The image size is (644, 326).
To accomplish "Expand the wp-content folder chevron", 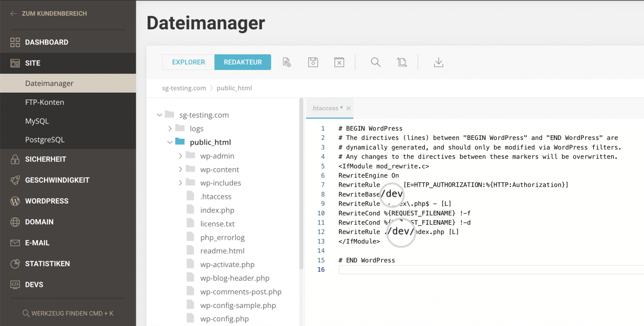I will tap(180, 169).
